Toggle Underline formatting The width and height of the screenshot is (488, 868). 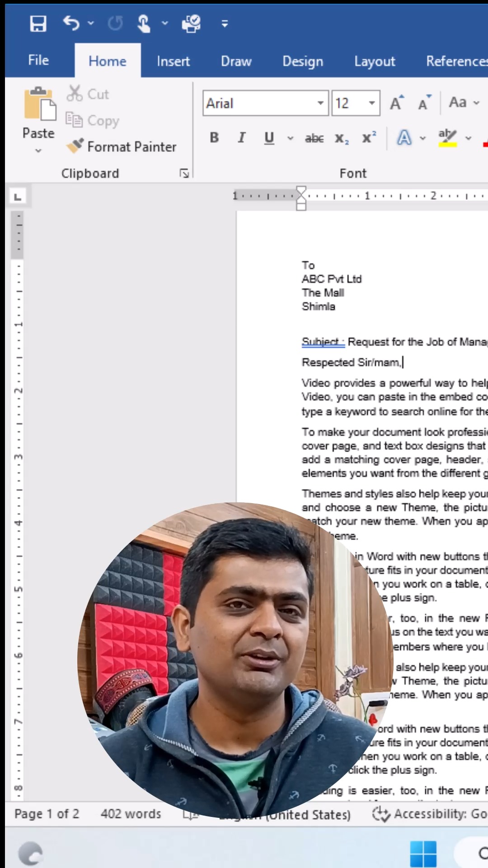coord(269,137)
